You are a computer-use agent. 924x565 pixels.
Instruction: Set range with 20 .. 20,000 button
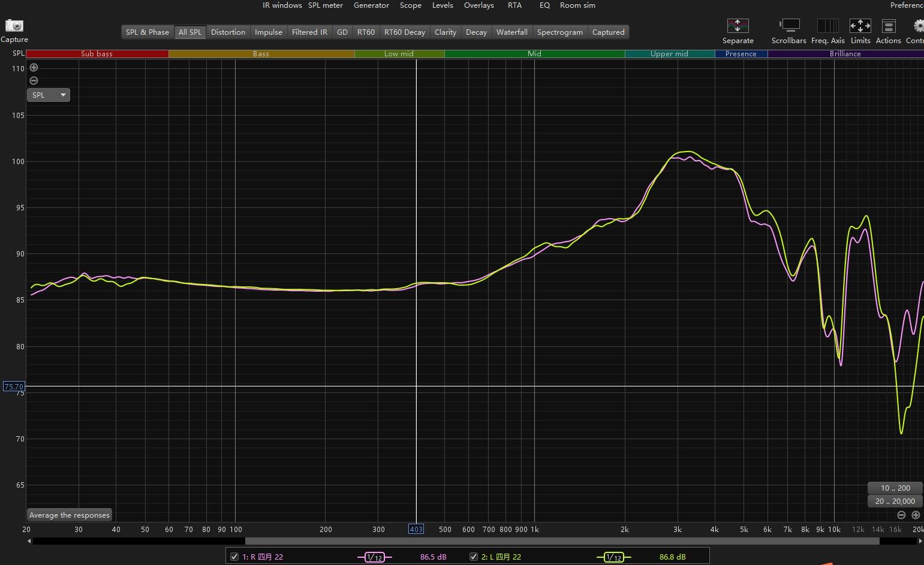click(x=895, y=501)
